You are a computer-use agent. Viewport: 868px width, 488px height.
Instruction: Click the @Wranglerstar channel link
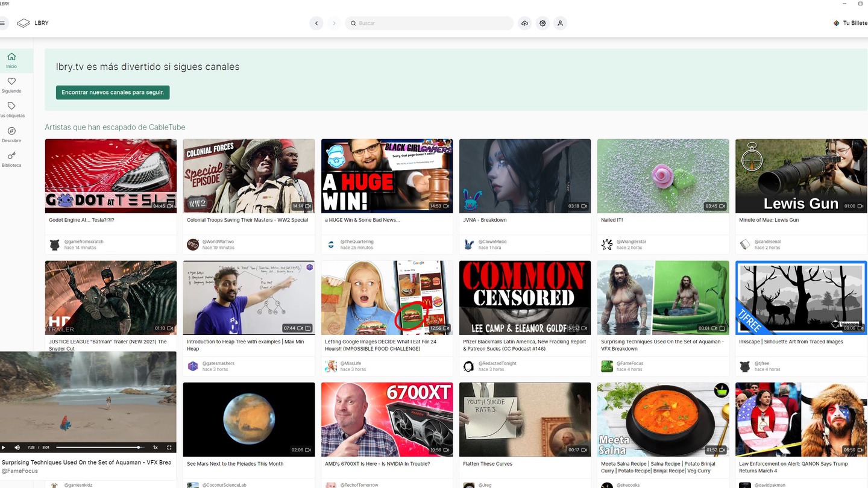(632, 242)
